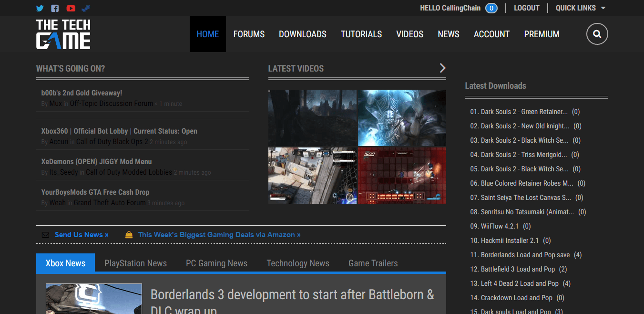Open XeDemons JIGGY Mod Menu thread
Viewport: 644px width, 314px height.
coord(96,162)
